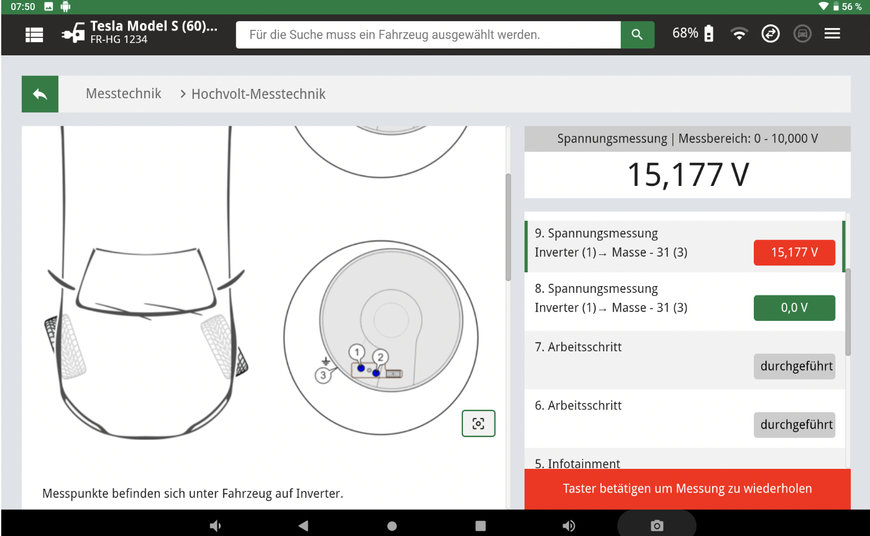Open the Messtechnik breadcrumb
Viewport: 870px width, 536px height.
tap(123, 94)
